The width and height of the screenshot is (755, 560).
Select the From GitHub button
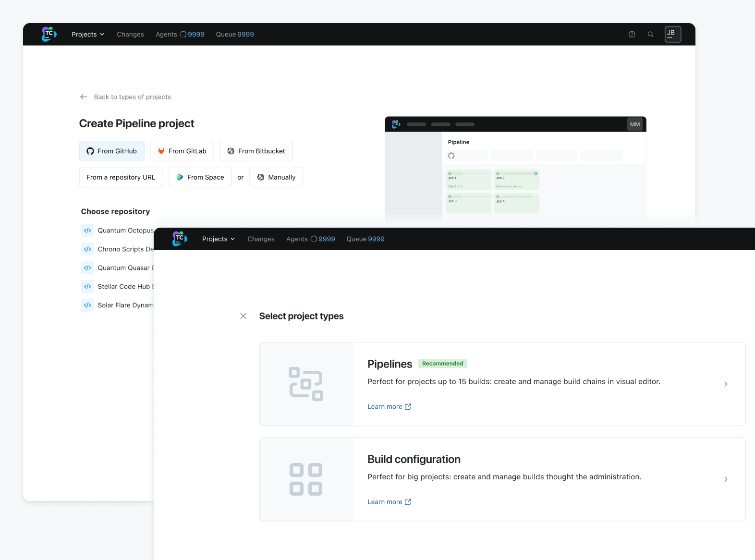pyautogui.click(x=112, y=151)
